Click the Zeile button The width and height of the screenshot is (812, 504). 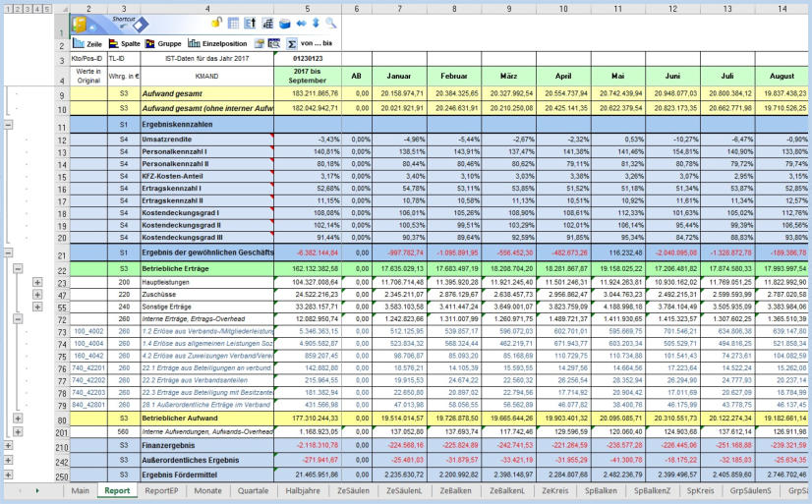click(87, 44)
